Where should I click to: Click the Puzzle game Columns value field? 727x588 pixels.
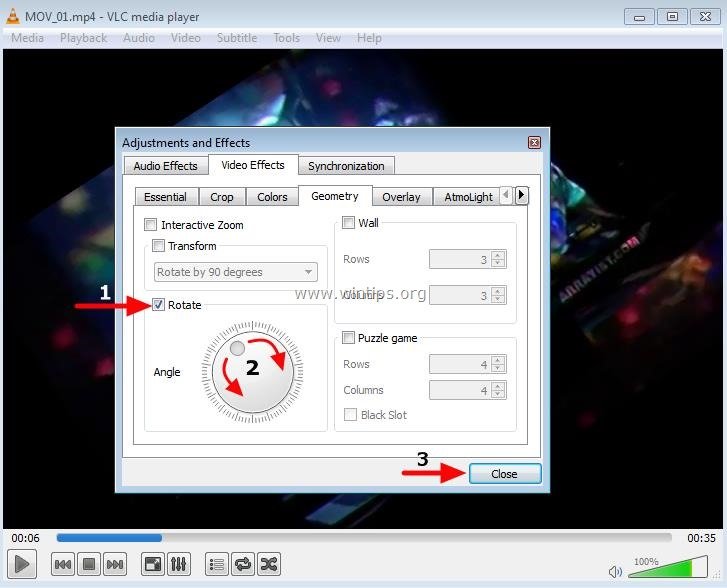click(x=460, y=390)
